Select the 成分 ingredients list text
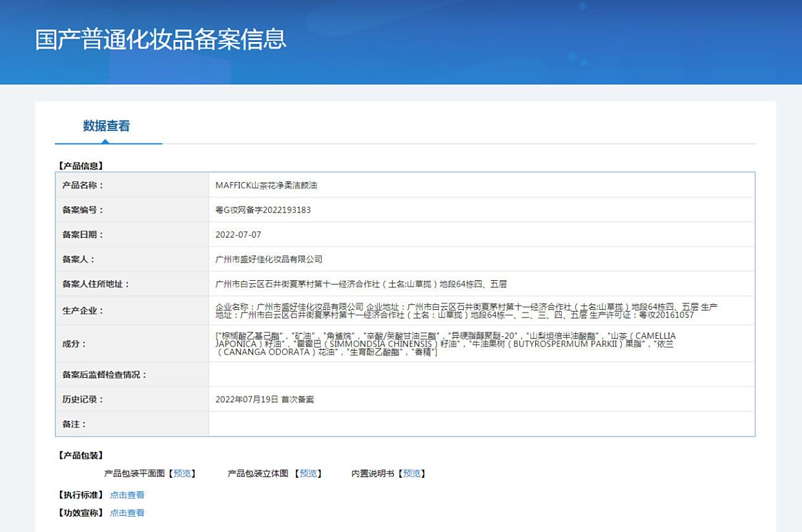This screenshot has height=532, width=802. pyautogui.click(x=446, y=344)
